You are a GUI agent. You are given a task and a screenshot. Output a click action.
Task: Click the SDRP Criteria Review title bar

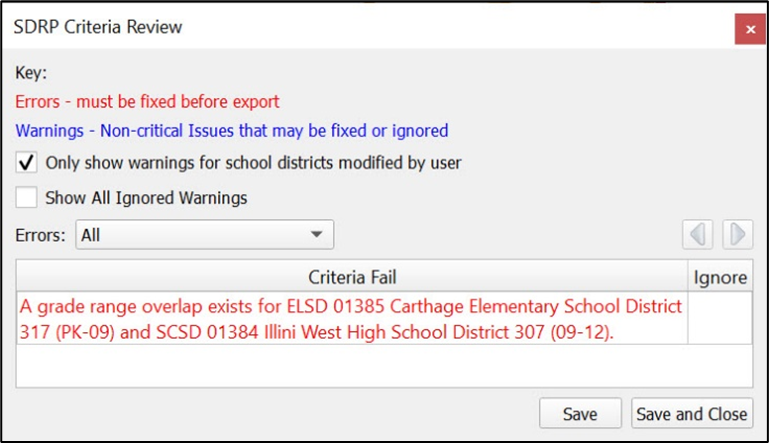tap(300, 28)
